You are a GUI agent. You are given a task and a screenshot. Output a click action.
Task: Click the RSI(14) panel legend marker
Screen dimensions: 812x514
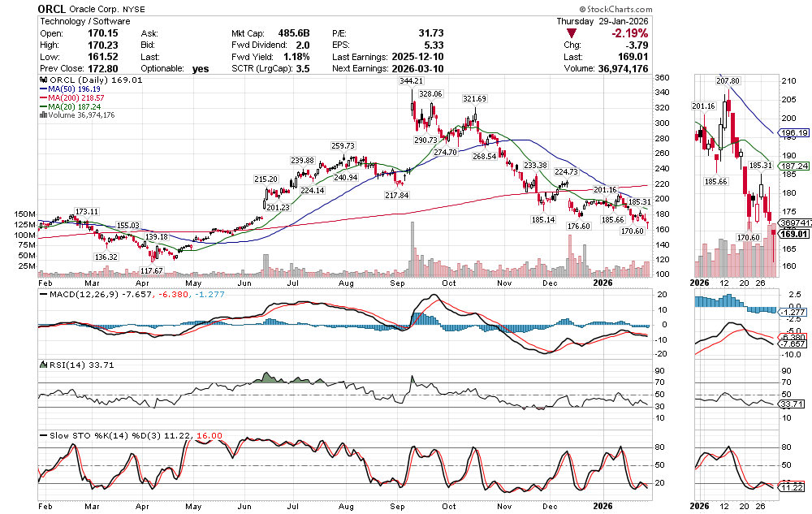43,365
